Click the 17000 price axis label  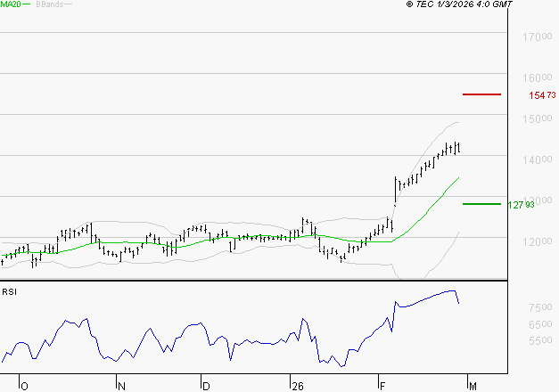coord(538,37)
